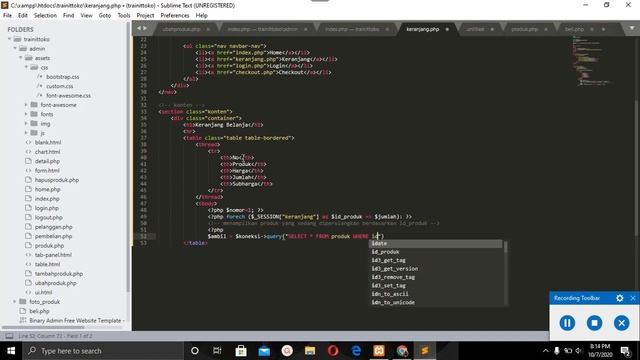This screenshot has height=360, width=640.
Task: Open Opera browser from taskbar
Action: (x=333, y=351)
